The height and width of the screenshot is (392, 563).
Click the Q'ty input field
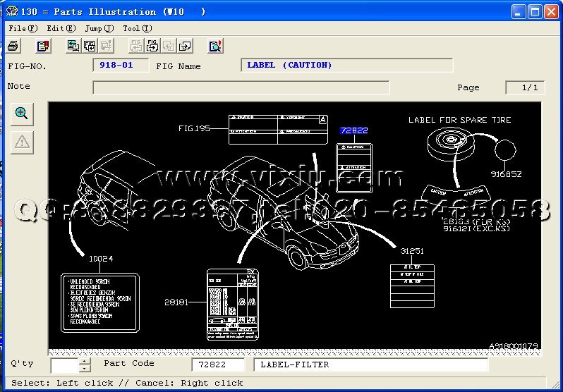coord(64,365)
